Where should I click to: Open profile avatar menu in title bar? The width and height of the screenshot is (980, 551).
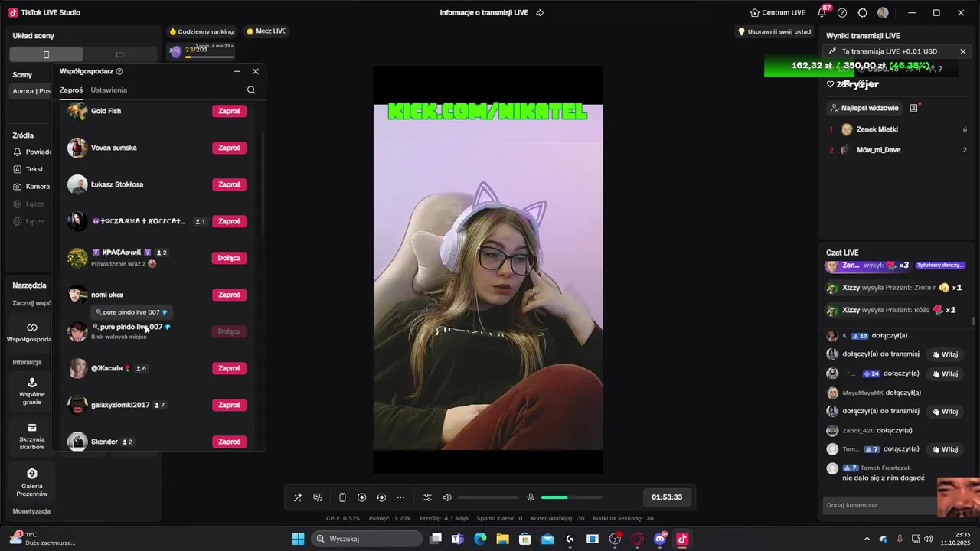(x=883, y=12)
